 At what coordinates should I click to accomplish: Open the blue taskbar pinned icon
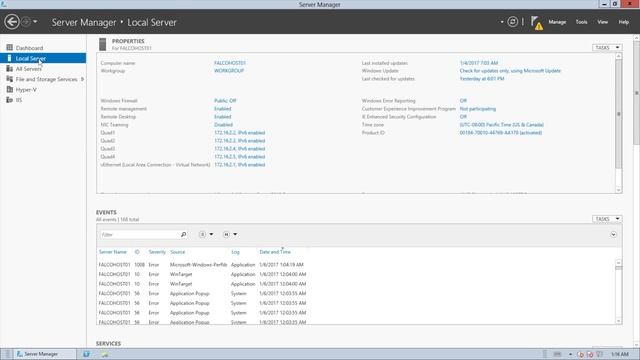(x=86, y=354)
